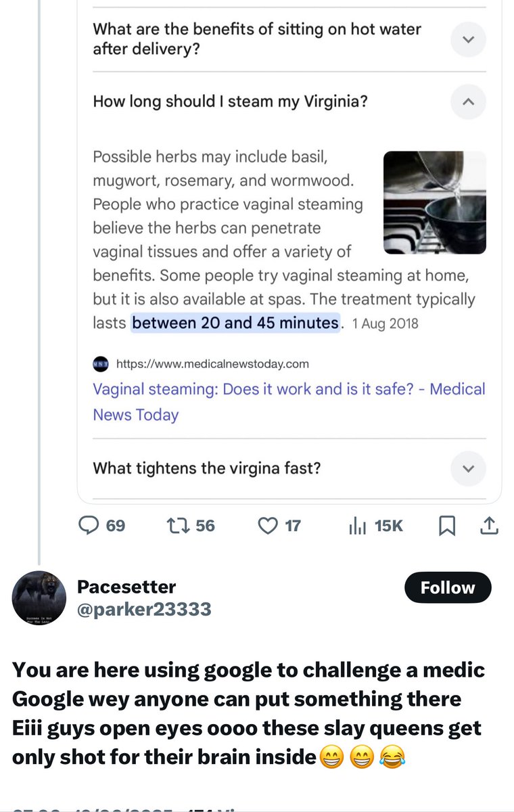Expand What tightens the virgina fast

click(x=468, y=468)
